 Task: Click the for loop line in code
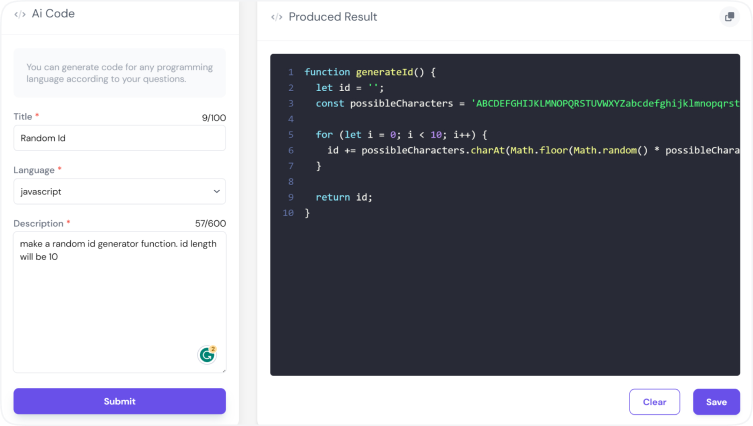pyautogui.click(x=400, y=135)
